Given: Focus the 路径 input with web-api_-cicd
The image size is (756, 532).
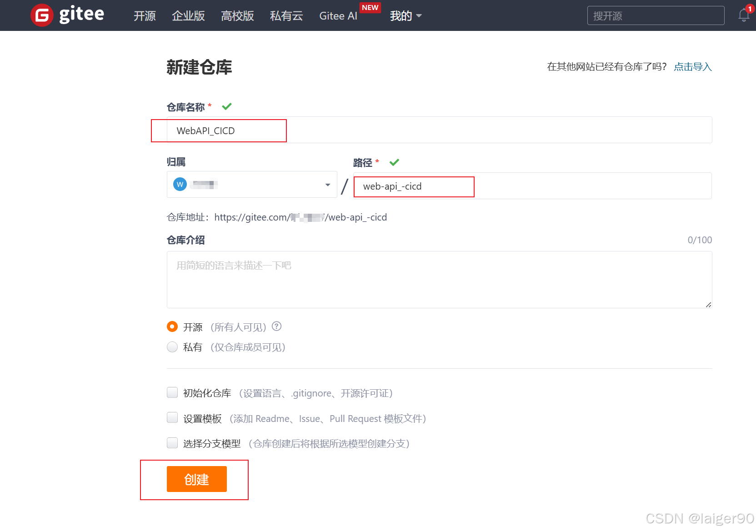Looking at the screenshot, I should point(532,186).
